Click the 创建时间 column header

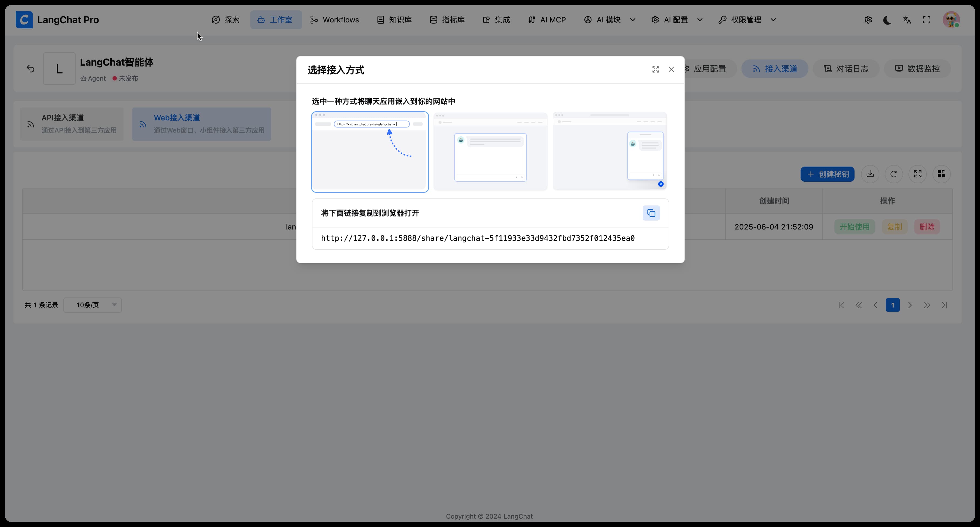tap(774, 201)
